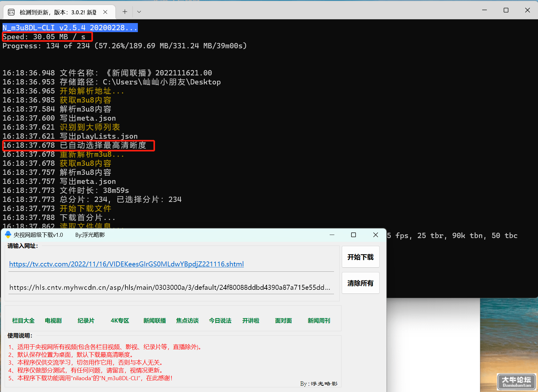Click the 清除所有 button
The width and height of the screenshot is (538, 392).
tap(361, 283)
